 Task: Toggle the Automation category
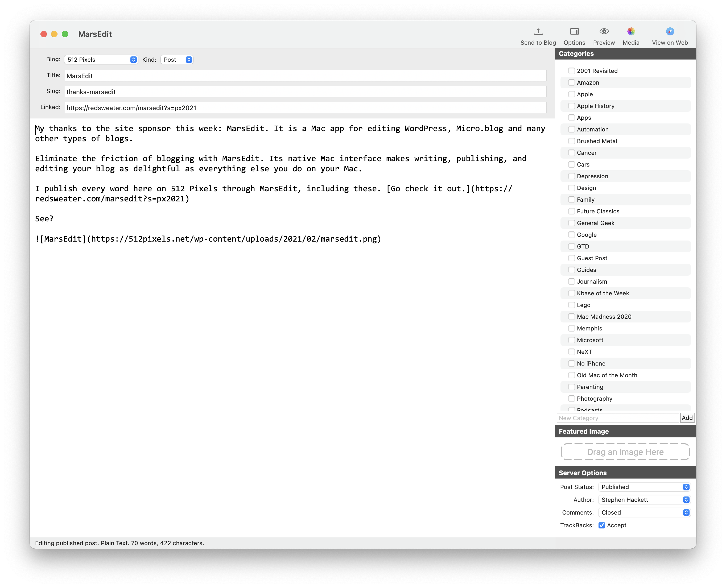pos(572,129)
